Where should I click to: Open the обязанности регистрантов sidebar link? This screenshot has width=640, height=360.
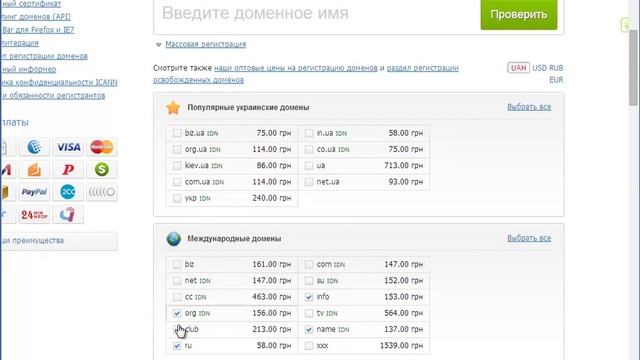coord(53,95)
